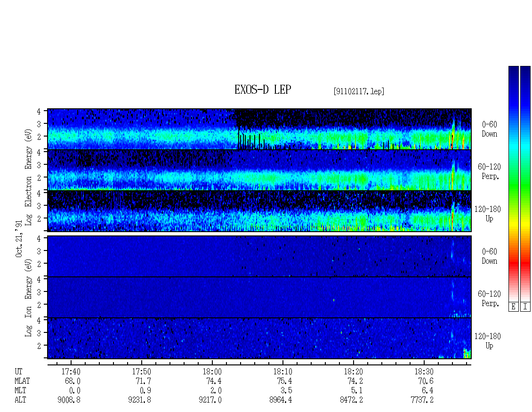Click the MLT row label

[20, 391]
